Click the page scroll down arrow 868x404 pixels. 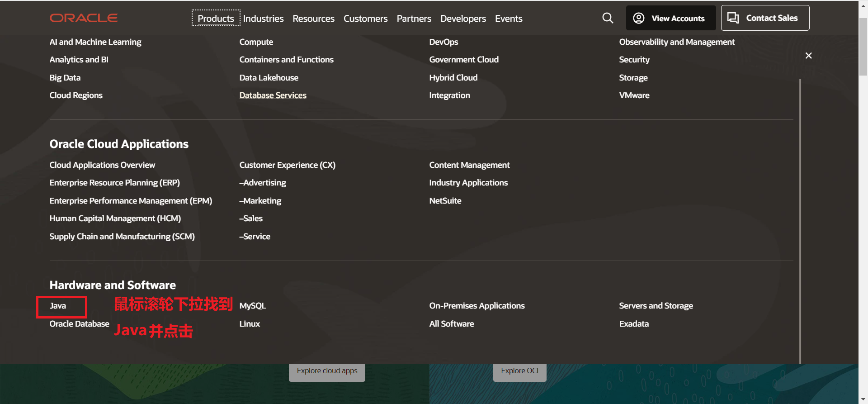click(863, 399)
